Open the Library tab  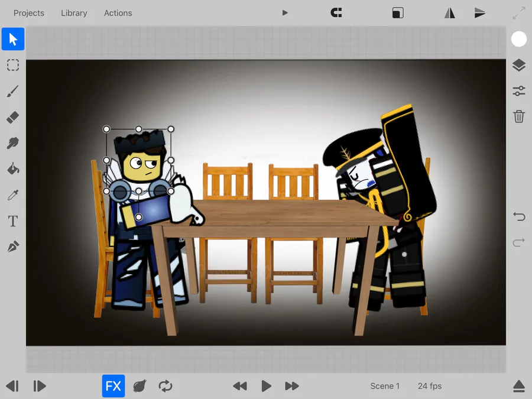click(74, 13)
